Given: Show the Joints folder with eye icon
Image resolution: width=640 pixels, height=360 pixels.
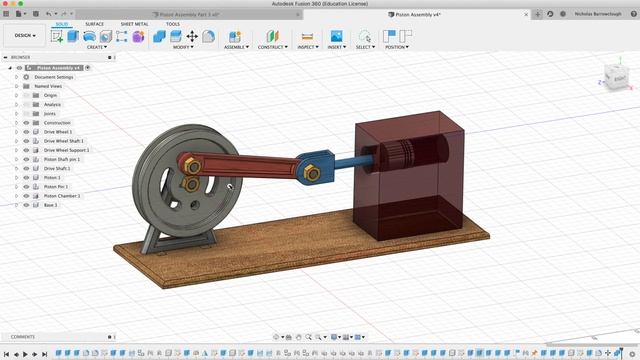Looking at the screenshot, I should tap(26, 113).
